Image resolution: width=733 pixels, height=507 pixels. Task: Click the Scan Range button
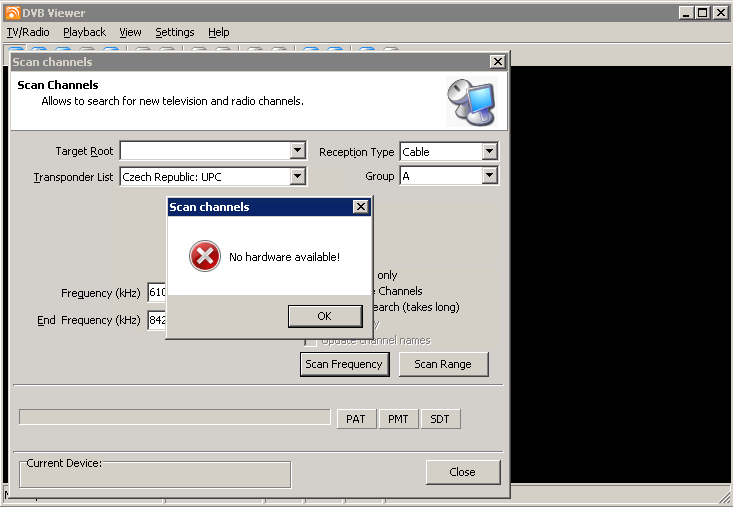tap(443, 364)
